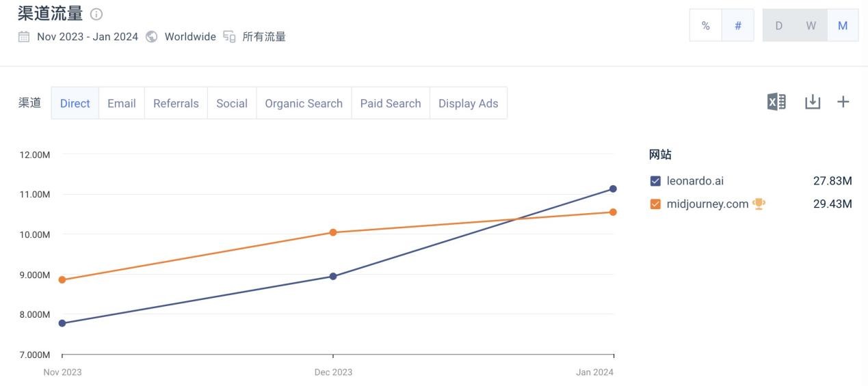
Task: Click the midjourney.com trophy icon
Action: 759,204
